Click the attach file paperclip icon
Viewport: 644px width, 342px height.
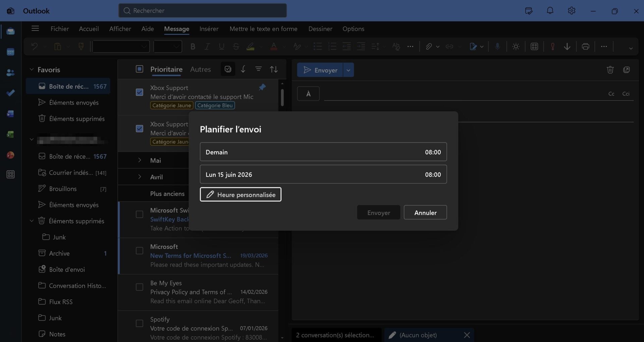coord(429,47)
